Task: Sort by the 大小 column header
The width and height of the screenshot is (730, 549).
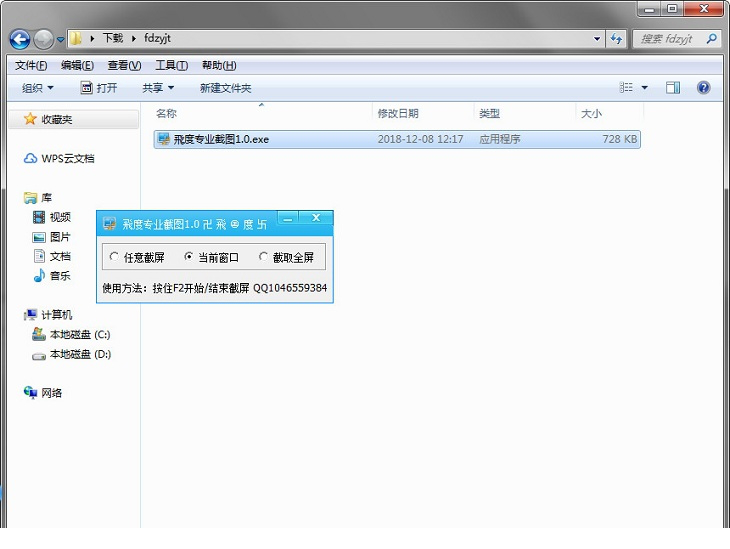Action: [x=591, y=114]
